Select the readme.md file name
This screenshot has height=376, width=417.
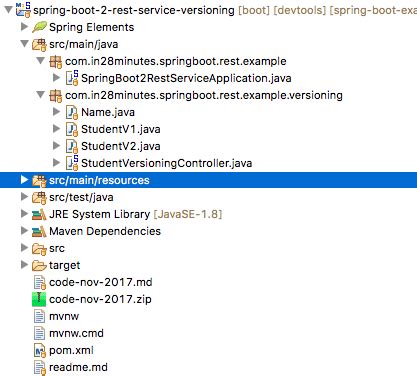[78, 367]
